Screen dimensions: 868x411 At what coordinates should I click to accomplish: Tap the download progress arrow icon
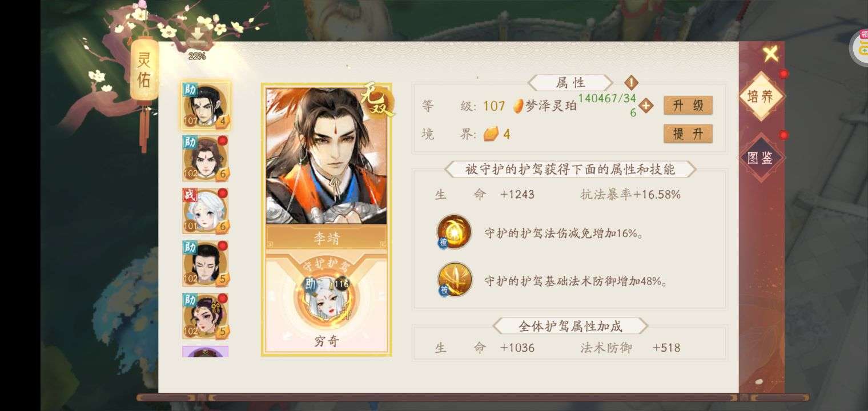pyautogui.click(x=197, y=37)
